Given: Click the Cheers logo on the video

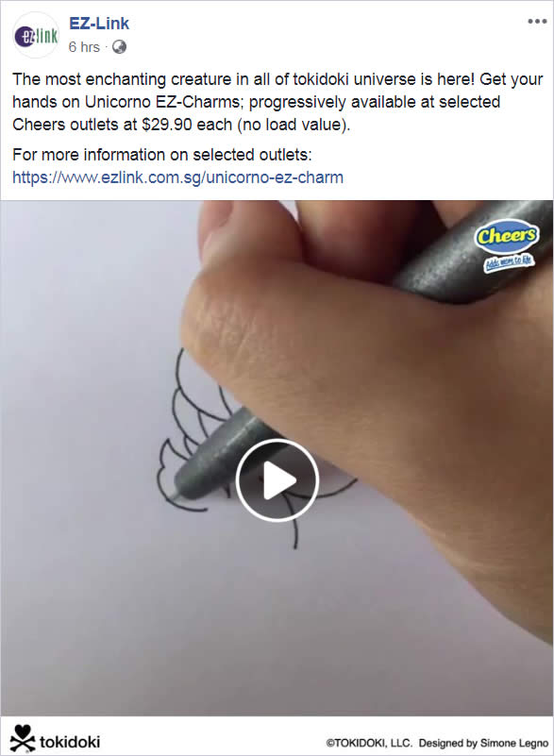Looking at the screenshot, I should tap(506, 236).
